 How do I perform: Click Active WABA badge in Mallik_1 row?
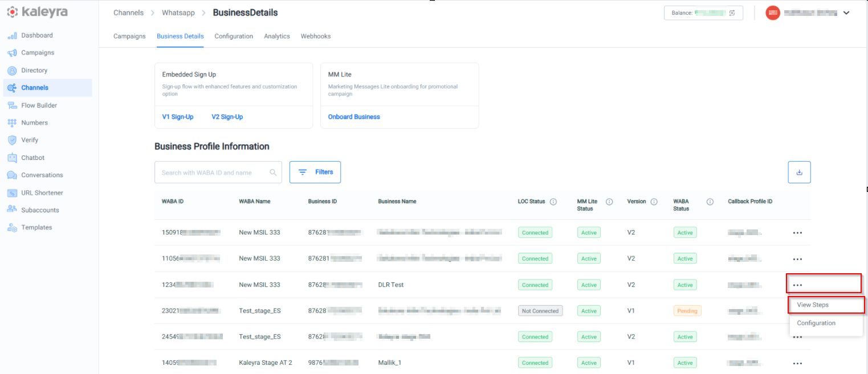click(685, 363)
